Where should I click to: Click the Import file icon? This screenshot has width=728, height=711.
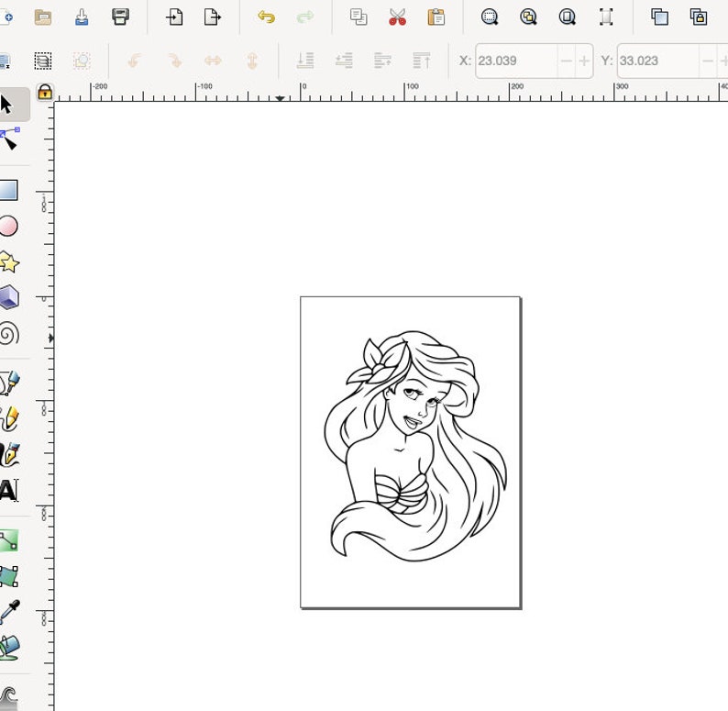coord(174,17)
